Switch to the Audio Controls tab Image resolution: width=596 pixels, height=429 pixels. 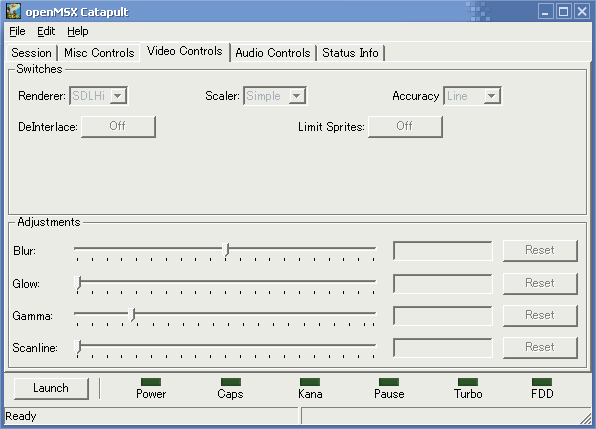click(273, 53)
